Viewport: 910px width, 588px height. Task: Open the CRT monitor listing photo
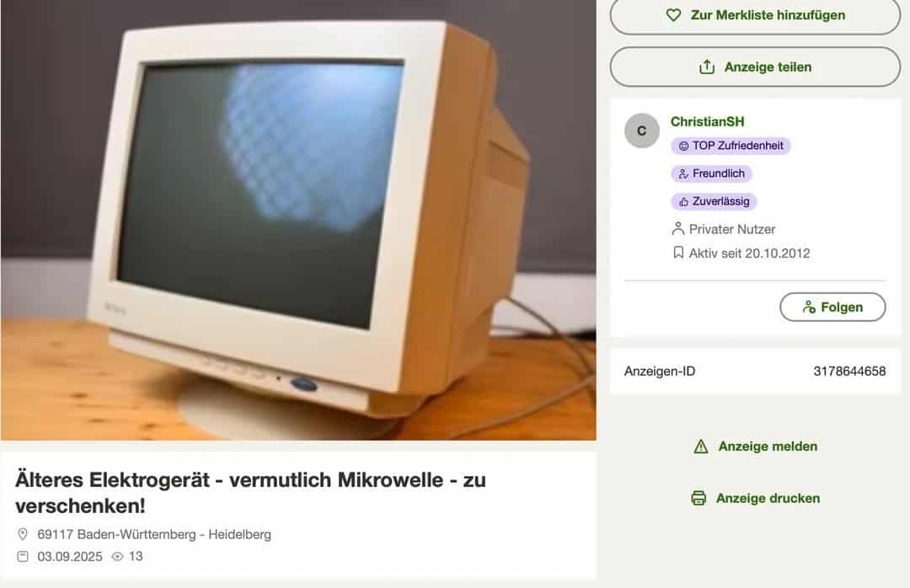pyautogui.click(x=298, y=219)
